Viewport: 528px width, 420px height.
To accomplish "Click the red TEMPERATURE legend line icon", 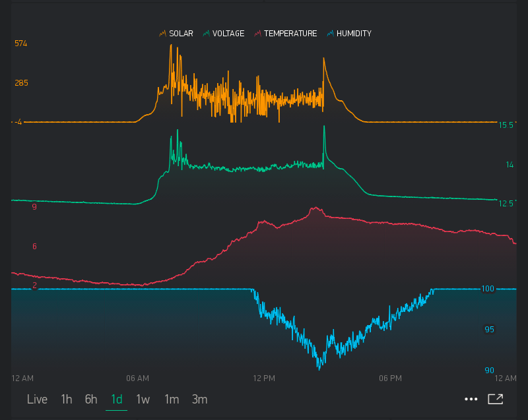I will pyautogui.click(x=257, y=33).
